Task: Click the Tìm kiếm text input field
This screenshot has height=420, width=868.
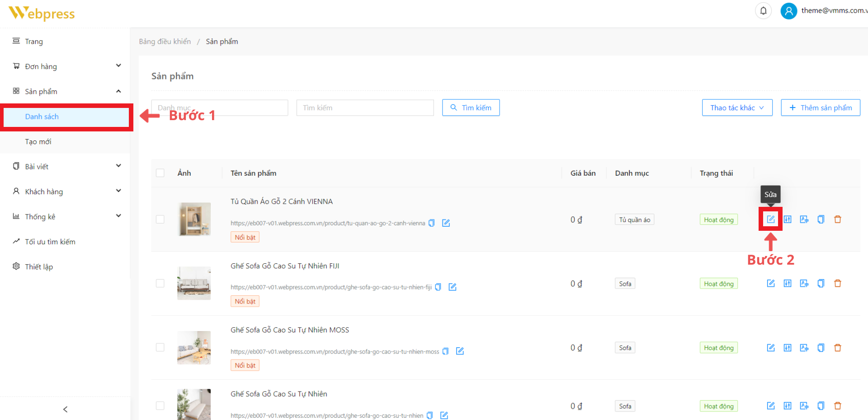Action: pos(365,108)
